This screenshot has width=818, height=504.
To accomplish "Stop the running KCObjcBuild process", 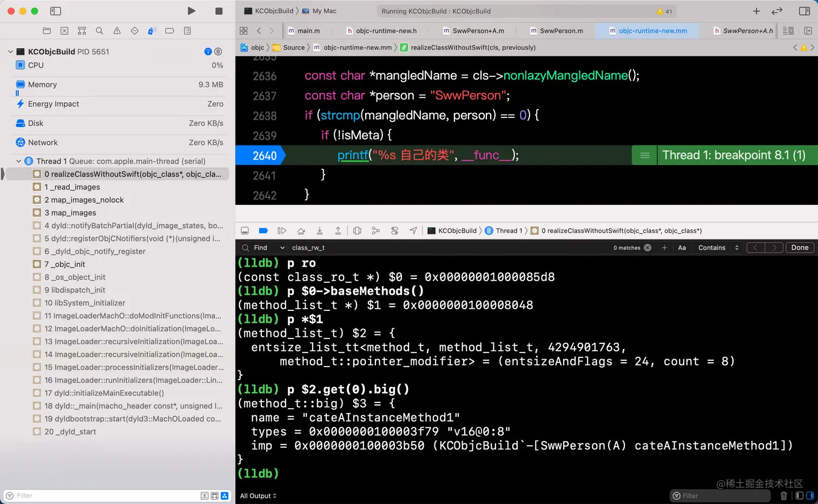I will (x=219, y=11).
